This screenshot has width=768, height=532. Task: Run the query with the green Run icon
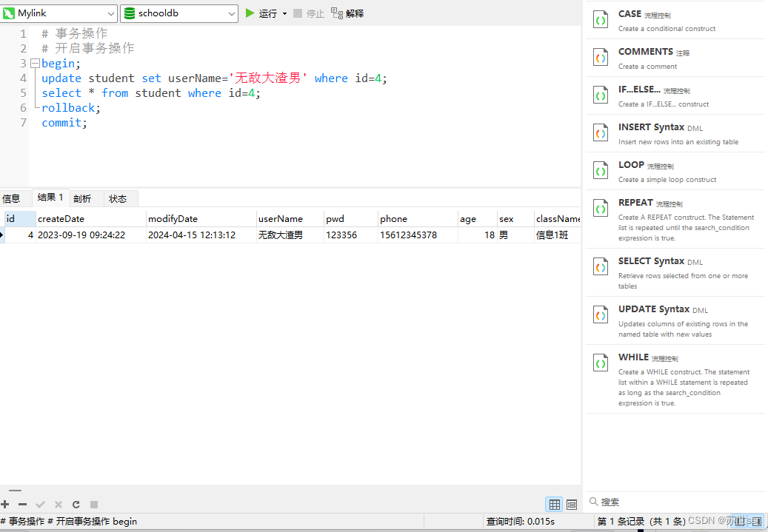click(x=250, y=13)
